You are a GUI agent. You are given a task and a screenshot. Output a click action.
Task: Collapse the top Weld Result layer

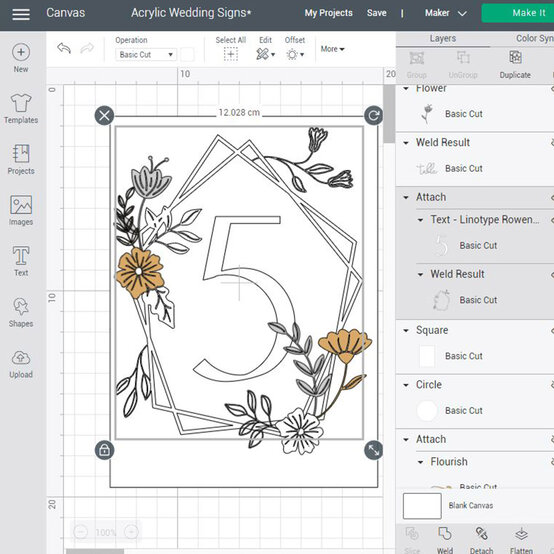pyautogui.click(x=406, y=143)
